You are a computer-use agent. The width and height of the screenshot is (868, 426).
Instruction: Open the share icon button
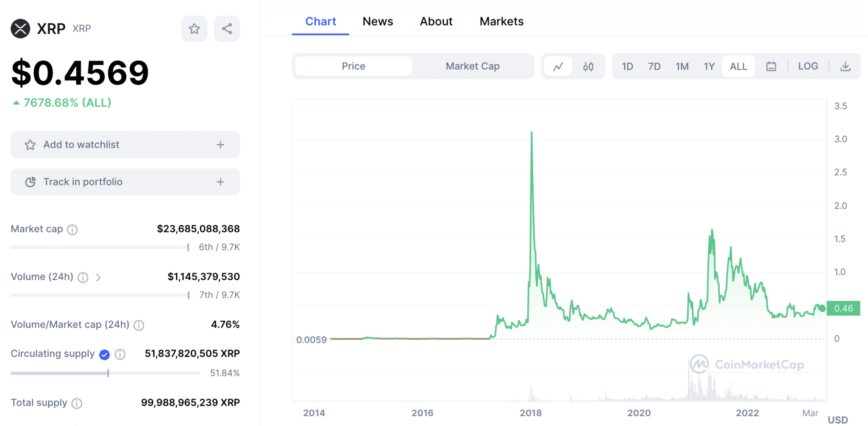(x=227, y=29)
